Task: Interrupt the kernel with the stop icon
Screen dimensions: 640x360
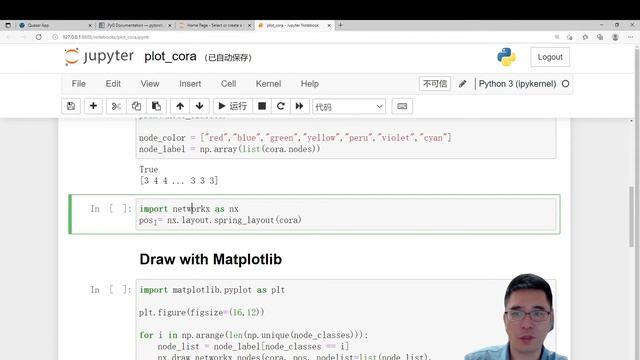Action: click(262, 106)
